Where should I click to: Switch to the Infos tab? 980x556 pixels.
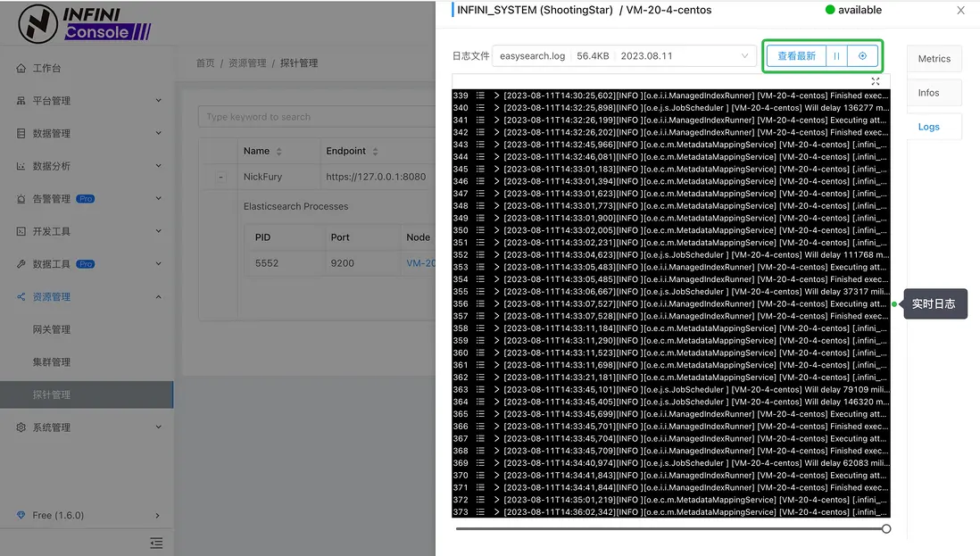(934, 93)
